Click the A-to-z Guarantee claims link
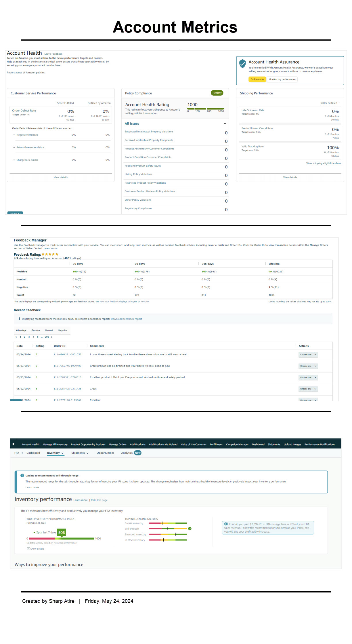 click(30, 147)
